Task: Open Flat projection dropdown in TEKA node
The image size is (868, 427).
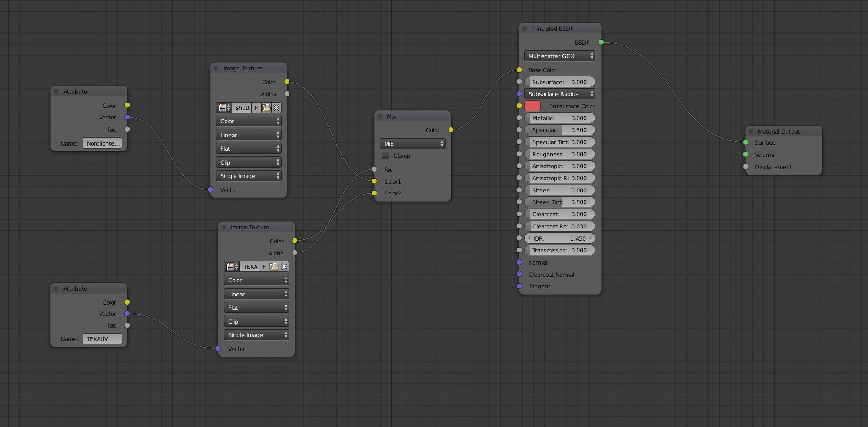Action: [256, 308]
